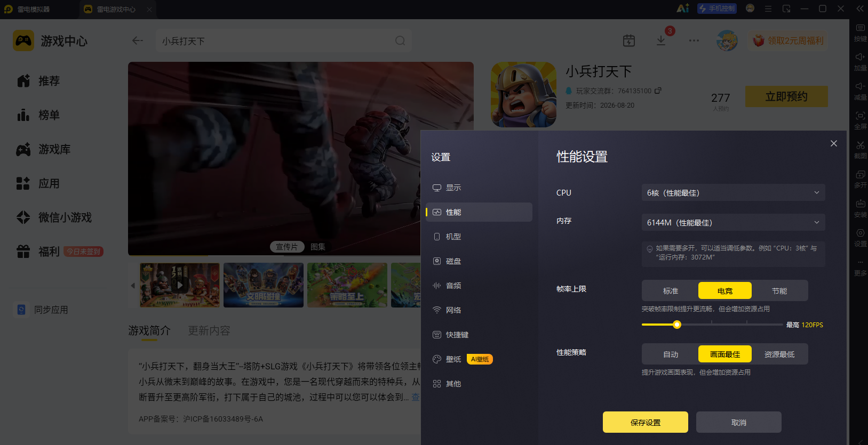
Task: Go back with the arrow icon
Action: click(138, 41)
